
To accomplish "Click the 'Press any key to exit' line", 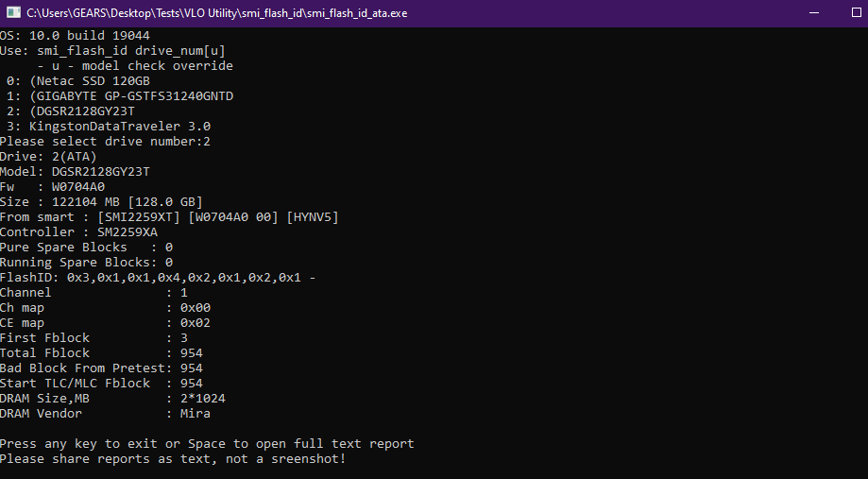I will click(x=207, y=444).
